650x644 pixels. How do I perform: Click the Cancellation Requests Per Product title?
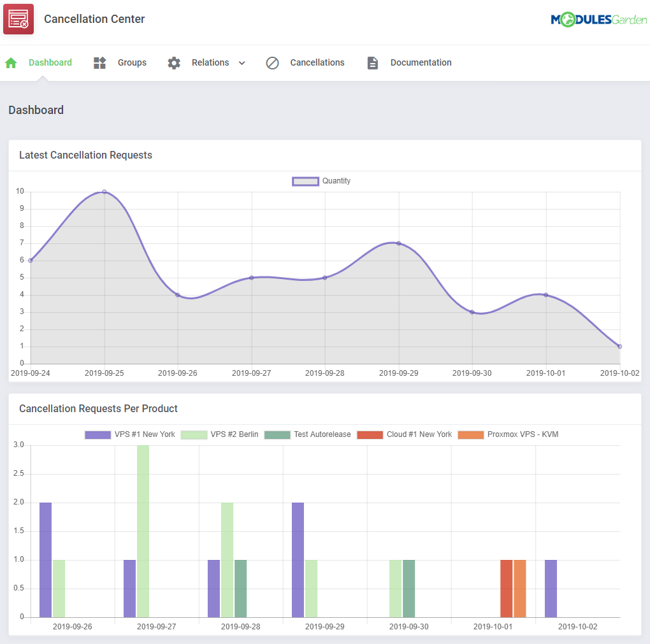click(x=98, y=408)
